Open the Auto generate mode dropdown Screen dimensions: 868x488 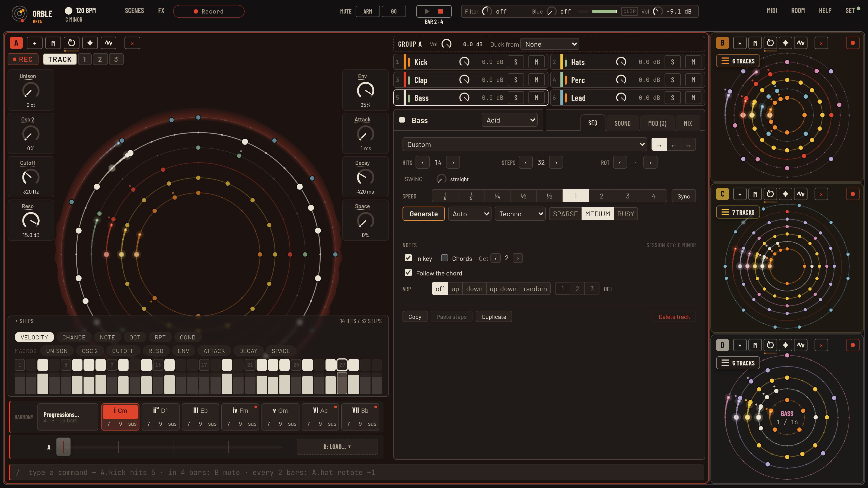point(470,214)
